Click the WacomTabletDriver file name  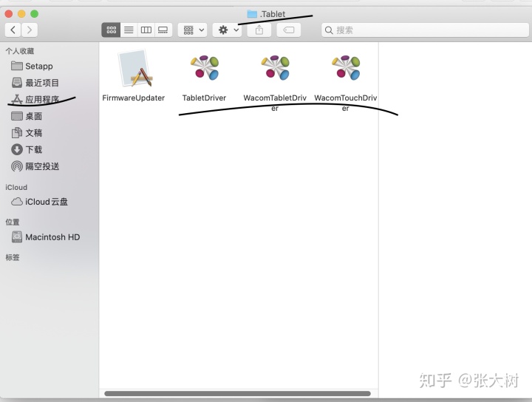click(x=275, y=103)
